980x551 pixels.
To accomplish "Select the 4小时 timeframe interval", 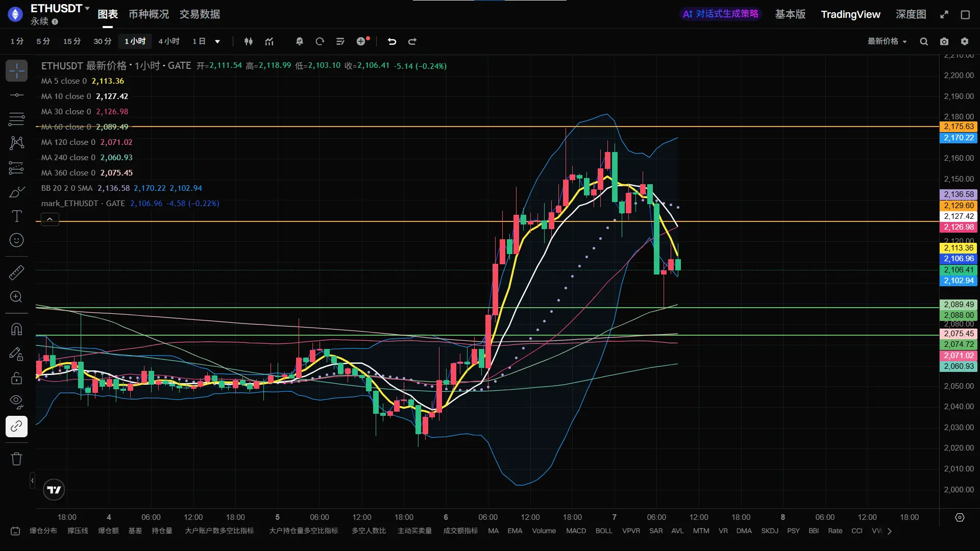I will [168, 41].
